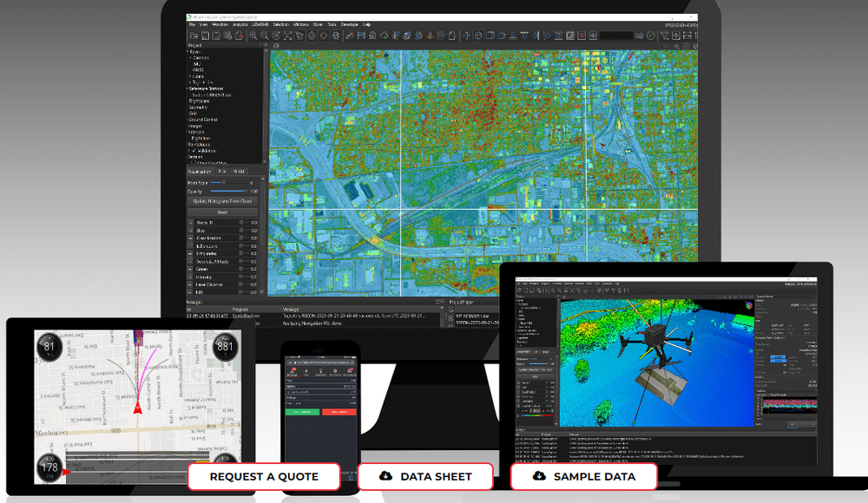Expand the Pointclouds tree node

click(187, 145)
